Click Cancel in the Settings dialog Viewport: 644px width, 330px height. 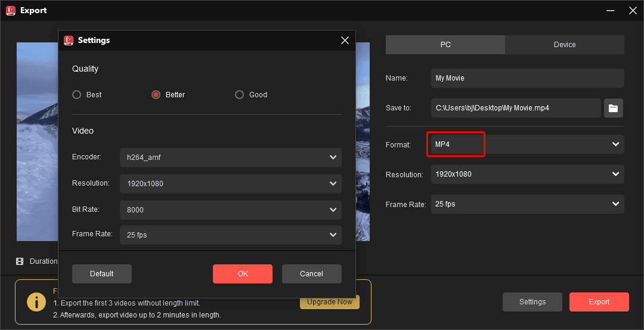point(312,274)
